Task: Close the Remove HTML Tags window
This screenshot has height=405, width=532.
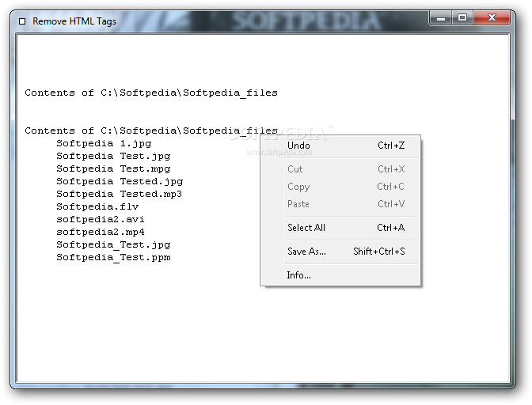Action: pyautogui.click(x=492, y=18)
